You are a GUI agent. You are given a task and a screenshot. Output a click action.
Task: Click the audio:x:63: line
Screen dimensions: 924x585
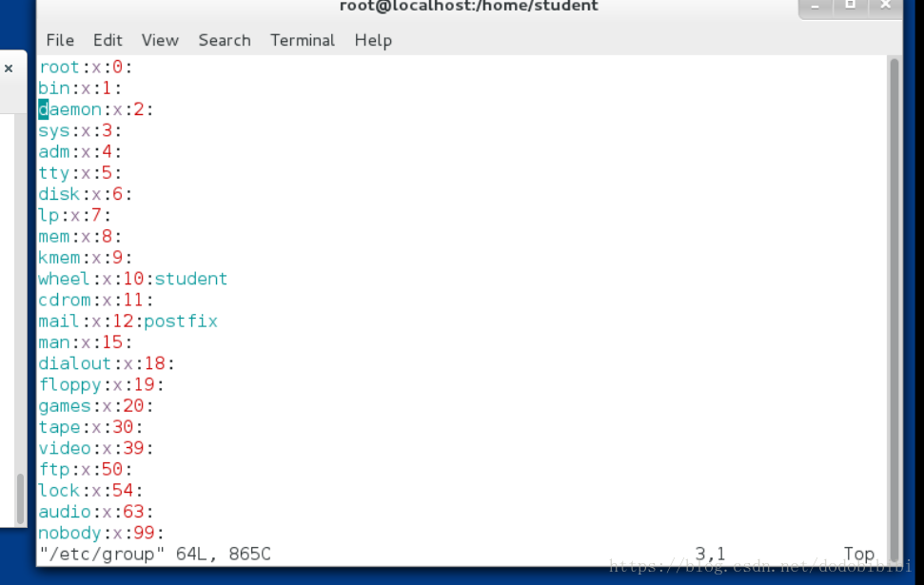click(x=96, y=513)
